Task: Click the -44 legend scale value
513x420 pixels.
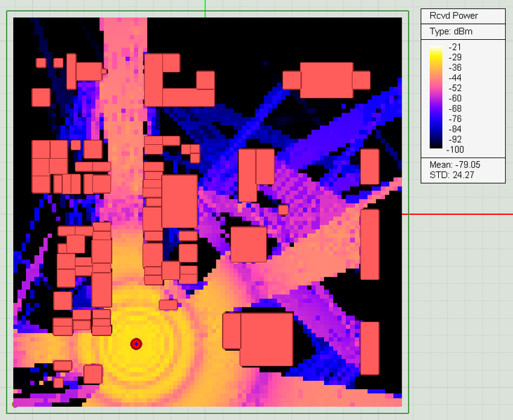Action: [455, 78]
